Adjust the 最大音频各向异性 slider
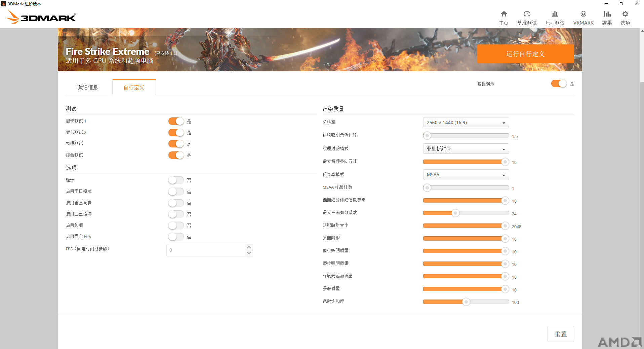The image size is (644, 349). (466, 162)
